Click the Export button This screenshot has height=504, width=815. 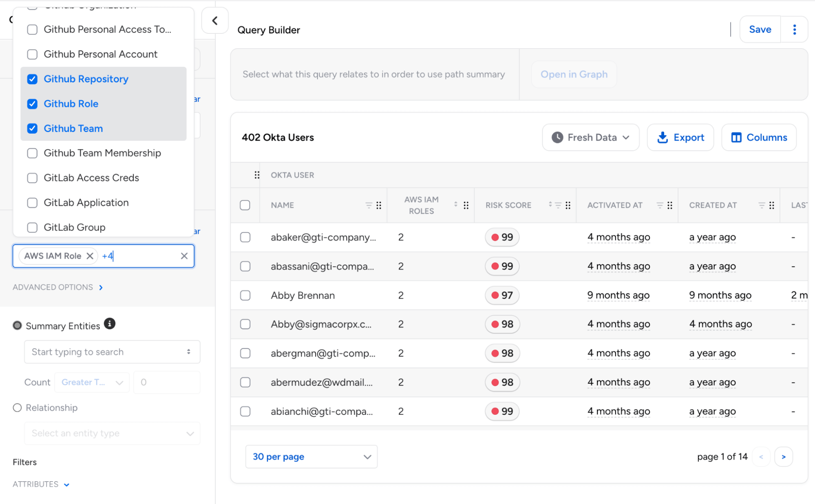click(680, 138)
